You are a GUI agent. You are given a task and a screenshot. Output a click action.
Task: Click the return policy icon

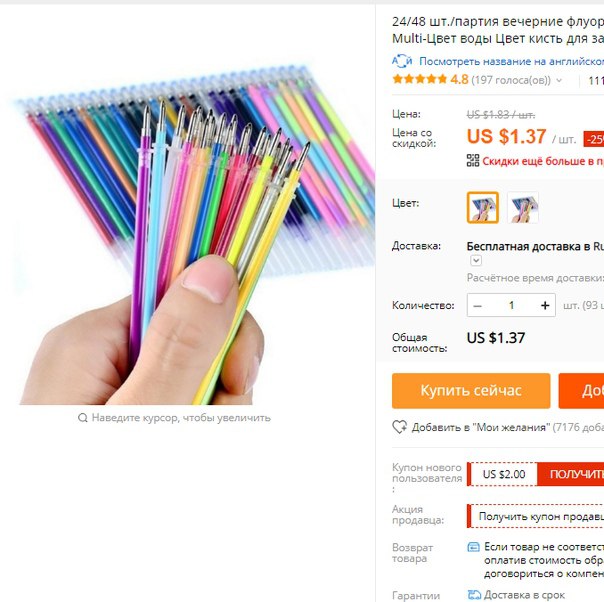[x=473, y=547]
